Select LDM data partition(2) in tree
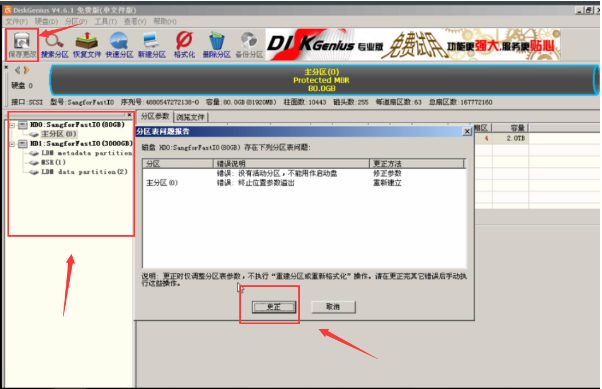The width and height of the screenshot is (602, 389). coord(84,172)
